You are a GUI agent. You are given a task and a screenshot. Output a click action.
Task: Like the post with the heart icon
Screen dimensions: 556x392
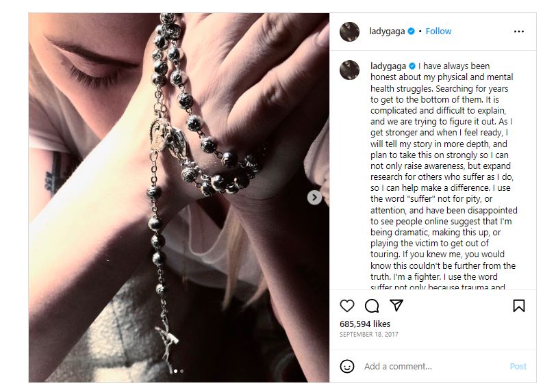click(347, 306)
